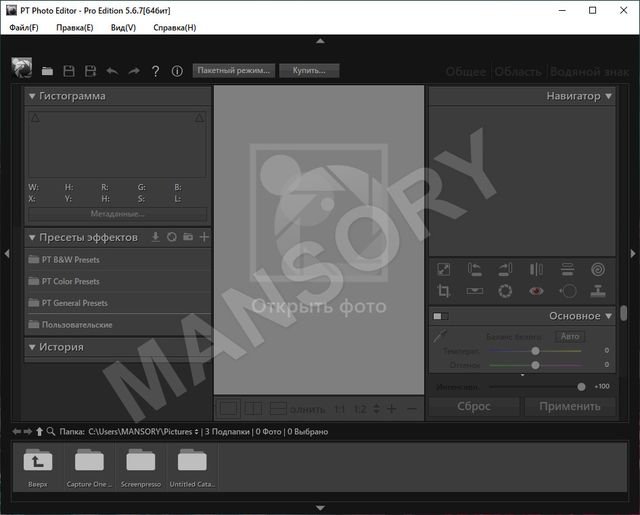640x515 pixels.
Task: Select the single image view mode
Action: [229, 408]
